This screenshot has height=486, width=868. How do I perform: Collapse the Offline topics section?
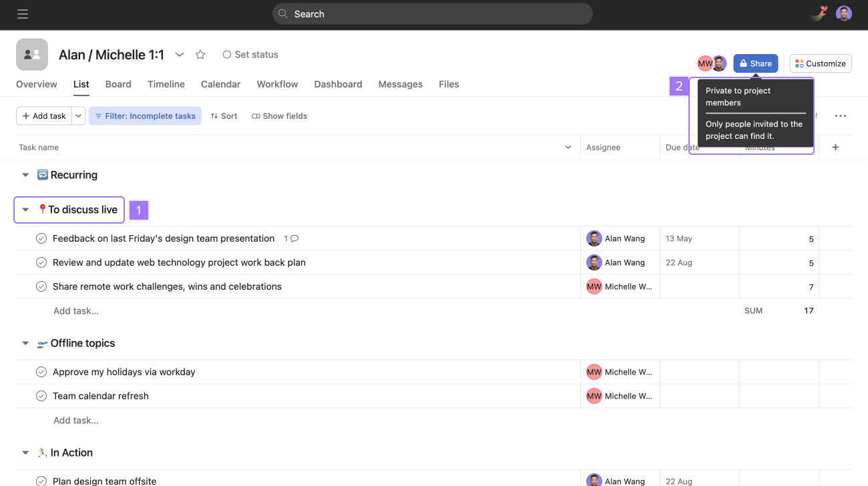(x=25, y=342)
